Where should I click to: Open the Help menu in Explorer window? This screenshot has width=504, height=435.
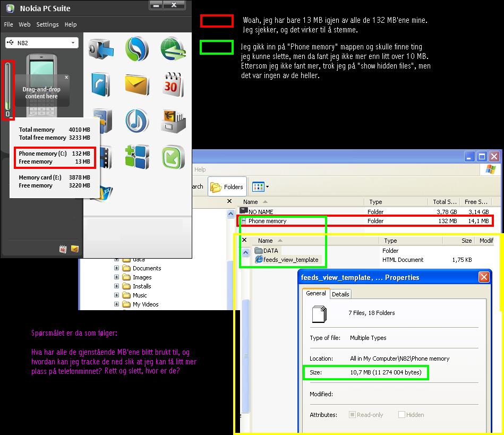(200, 169)
